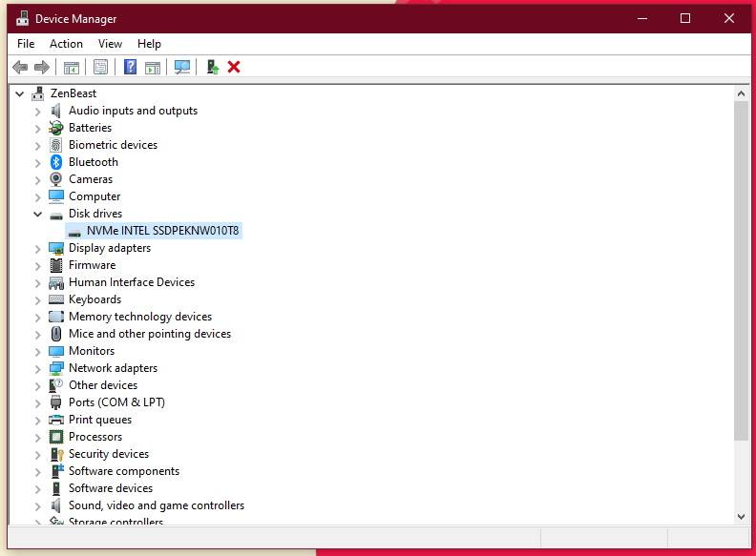
Task: Select the ZenBeast computer name
Action: point(73,93)
